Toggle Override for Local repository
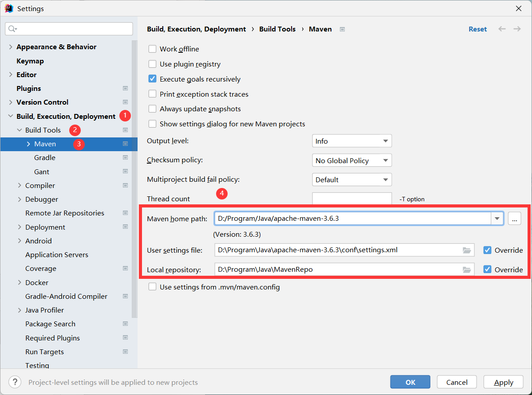Viewport: 532px width, 395px height. pyautogui.click(x=487, y=270)
